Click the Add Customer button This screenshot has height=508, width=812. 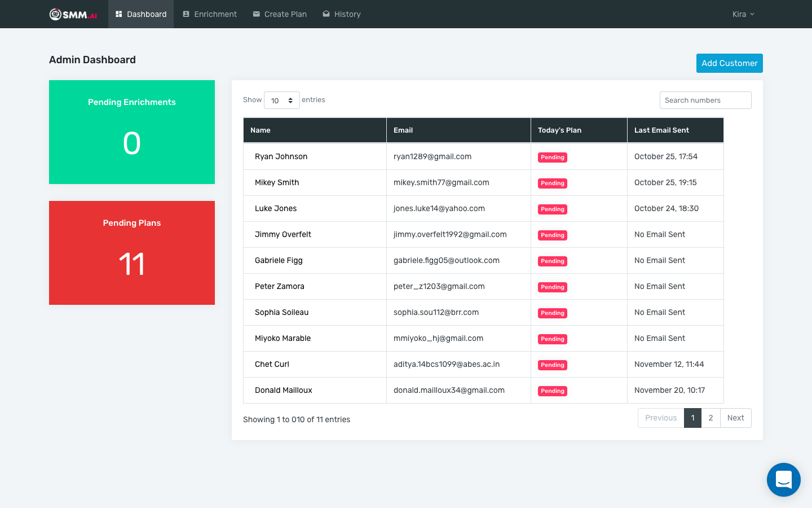[x=730, y=63]
